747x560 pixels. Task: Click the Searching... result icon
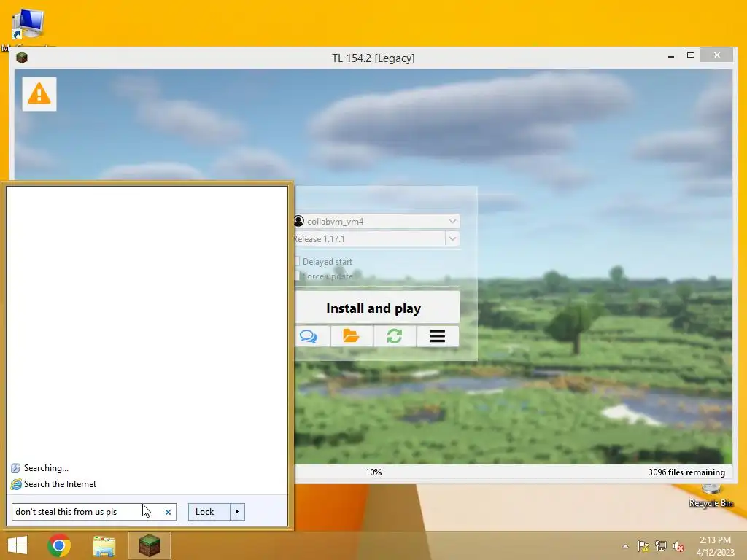point(16,468)
